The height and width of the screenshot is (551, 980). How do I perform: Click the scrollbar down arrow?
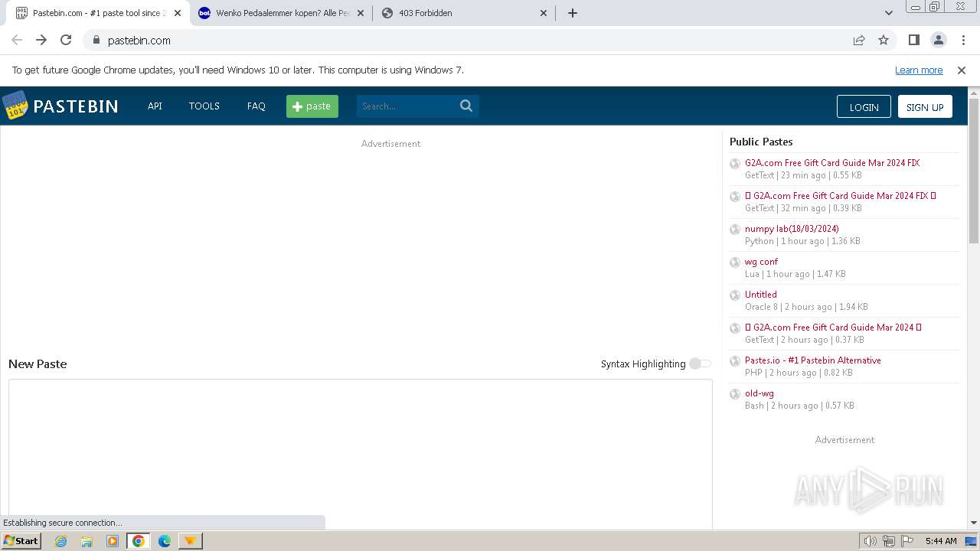pos(973,523)
